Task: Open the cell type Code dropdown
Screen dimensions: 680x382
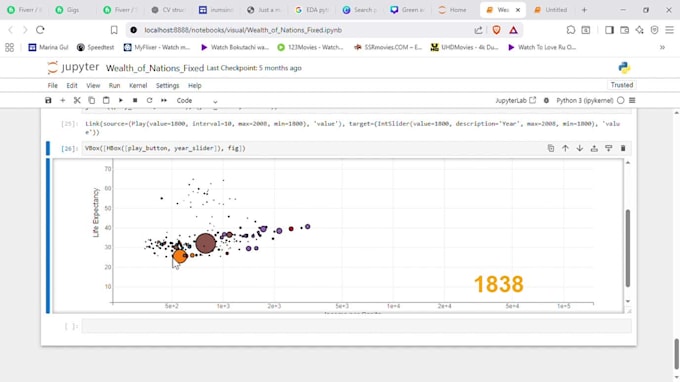Action: pyautogui.click(x=196, y=100)
